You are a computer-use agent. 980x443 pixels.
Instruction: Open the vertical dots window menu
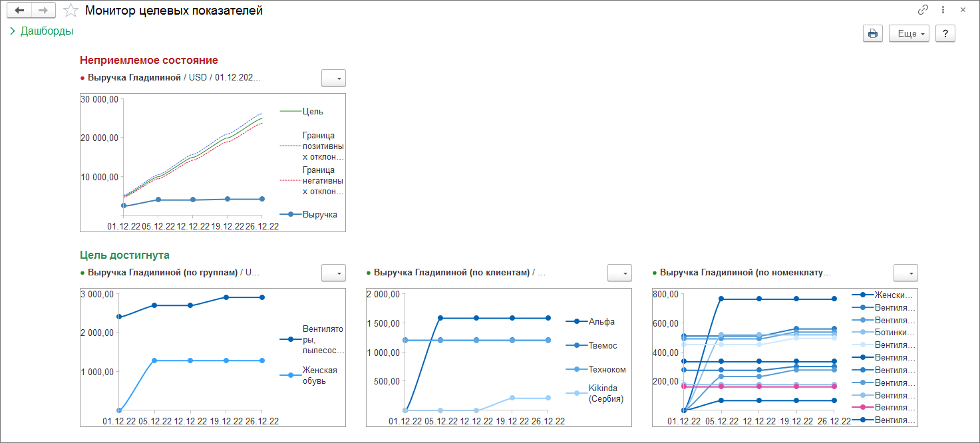[x=943, y=10]
